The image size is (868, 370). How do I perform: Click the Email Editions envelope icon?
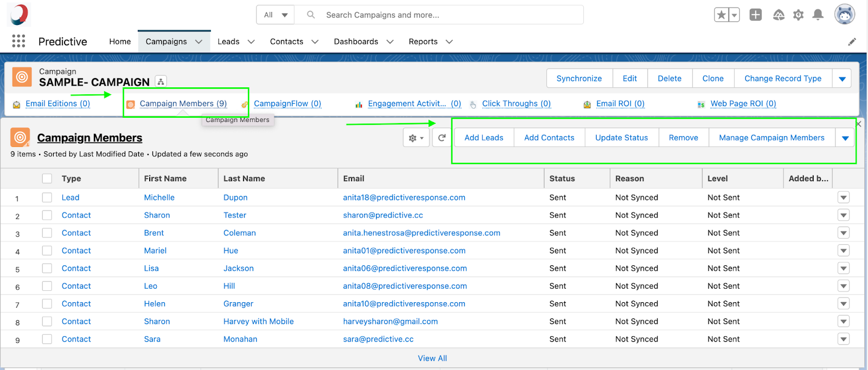tap(17, 105)
